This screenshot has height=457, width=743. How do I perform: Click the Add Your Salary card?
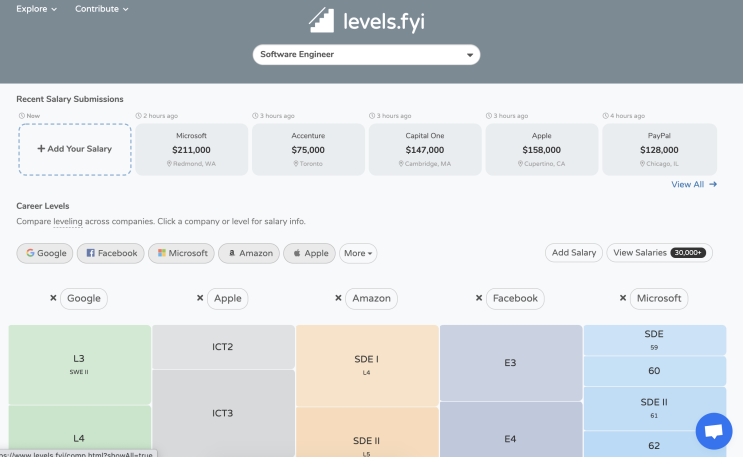pyautogui.click(x=75, y=149)
